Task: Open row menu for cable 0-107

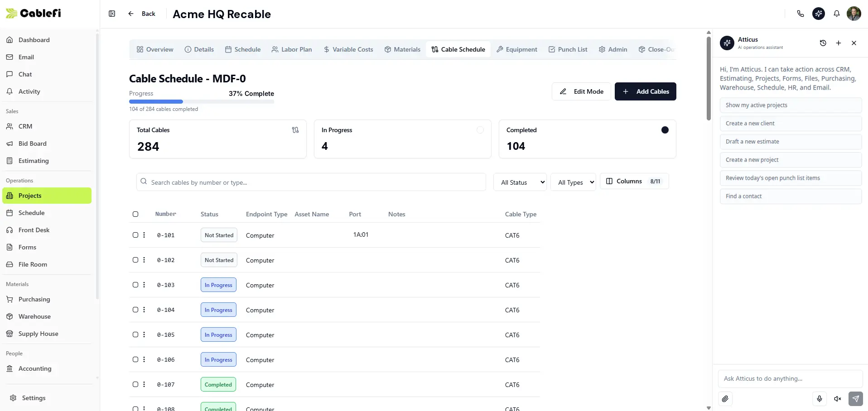Action: 144,384
